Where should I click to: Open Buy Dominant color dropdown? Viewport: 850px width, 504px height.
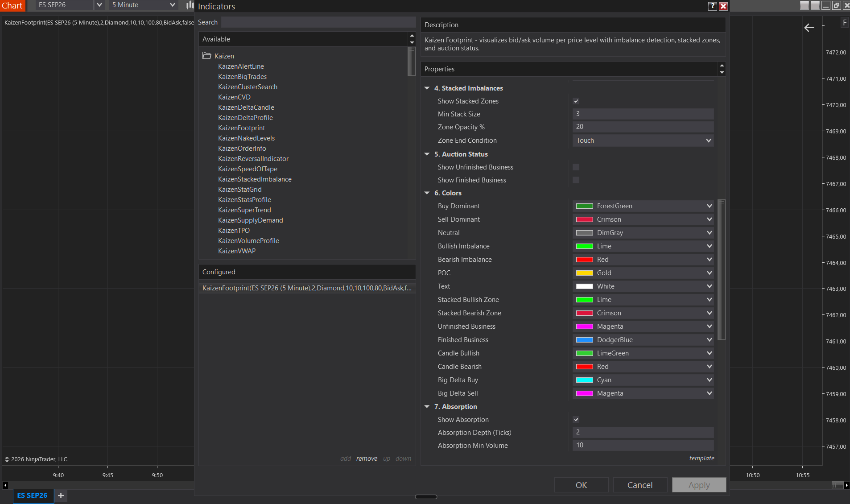pos(643,206)
